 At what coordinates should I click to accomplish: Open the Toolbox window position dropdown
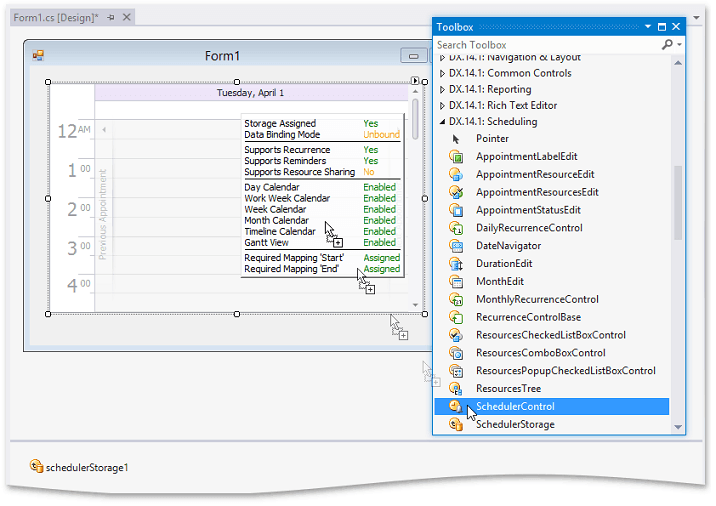tap(648, 27)
